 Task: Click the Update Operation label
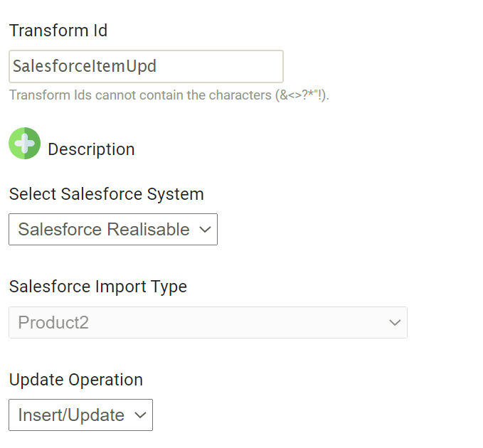pos(75,380)
